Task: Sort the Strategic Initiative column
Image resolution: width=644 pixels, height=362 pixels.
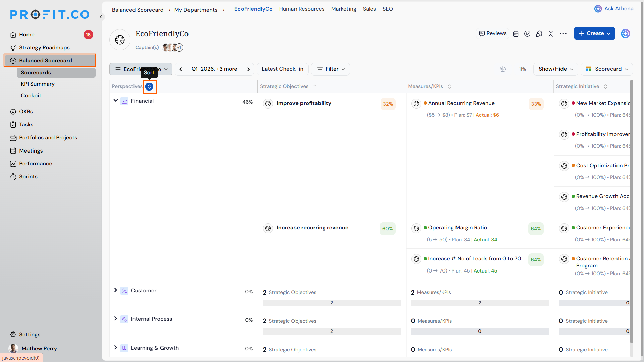Action: pos(606,87)
